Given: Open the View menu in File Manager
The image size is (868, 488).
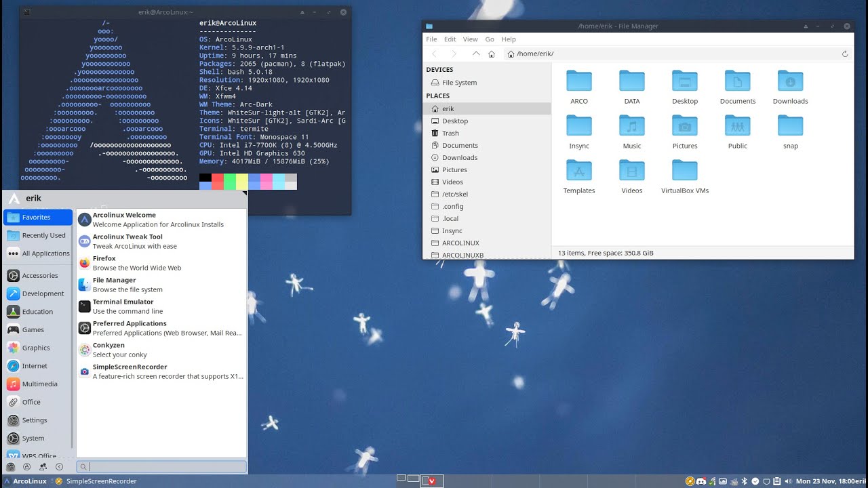Looking at the screenshot, I should point(471,39).
